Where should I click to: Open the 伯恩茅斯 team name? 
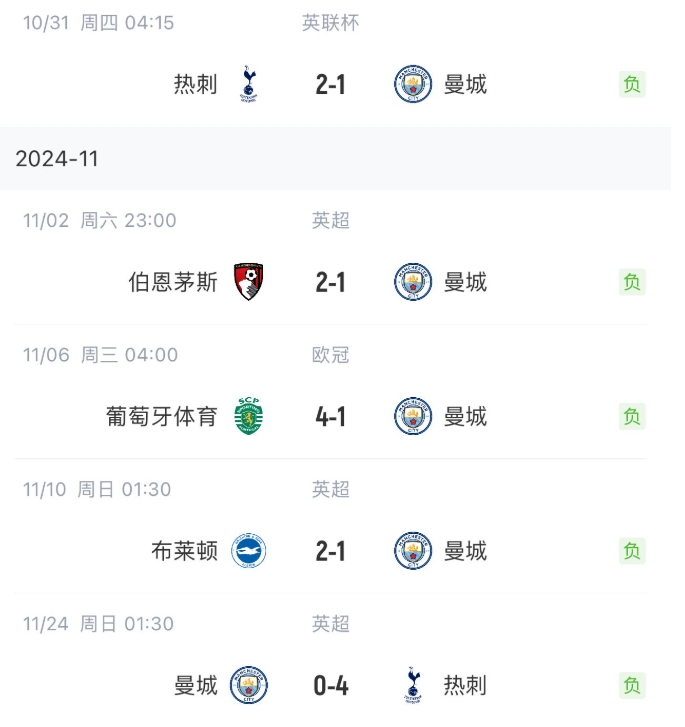click(173, 282)
